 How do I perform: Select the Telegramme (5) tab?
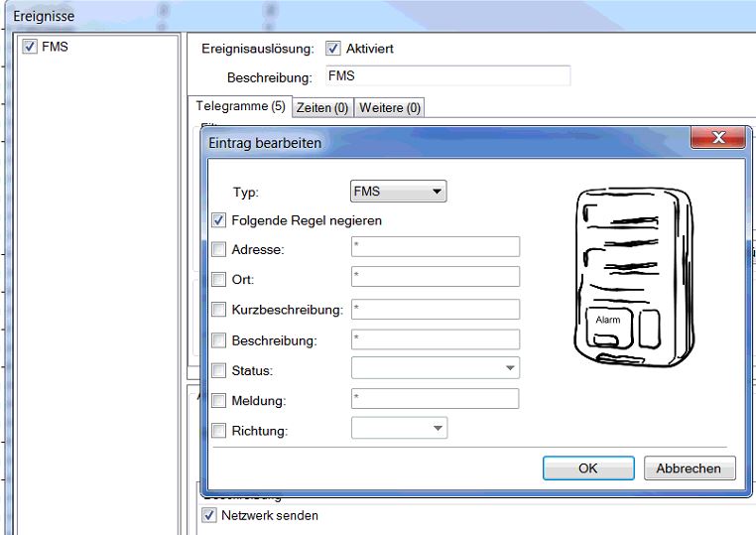click(239, 106)
